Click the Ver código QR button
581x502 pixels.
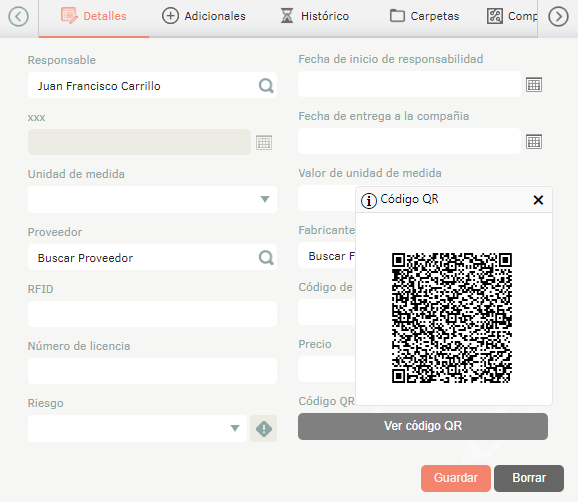423,426
